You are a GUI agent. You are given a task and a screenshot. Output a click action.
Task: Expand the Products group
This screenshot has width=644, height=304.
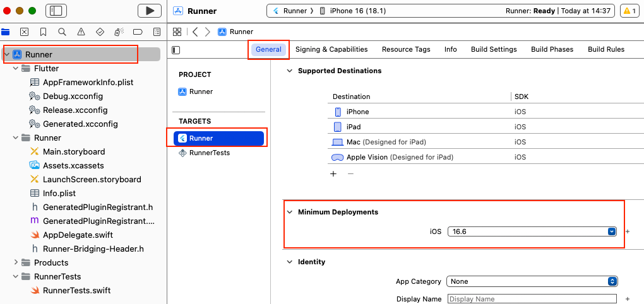pos(16,262)
